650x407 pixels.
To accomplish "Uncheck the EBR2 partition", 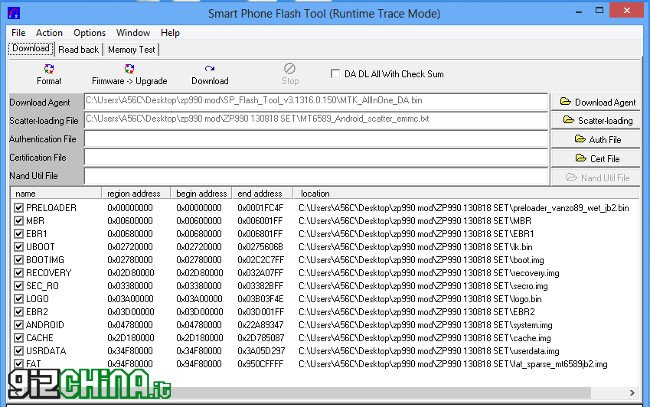I will 19,312.
